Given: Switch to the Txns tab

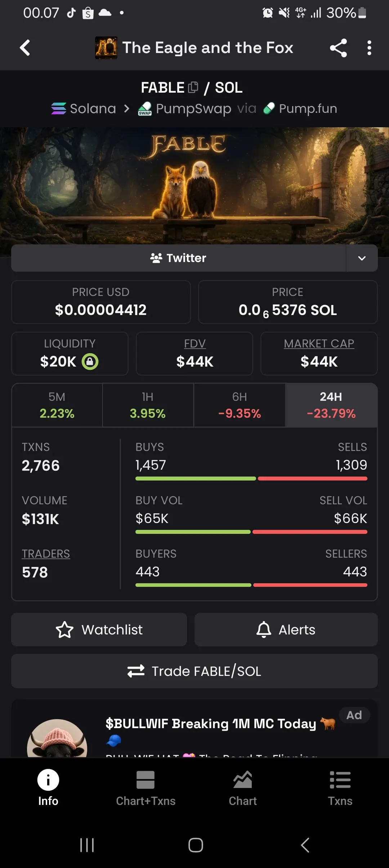Looking at the screenshot, I should coord(340,788).
